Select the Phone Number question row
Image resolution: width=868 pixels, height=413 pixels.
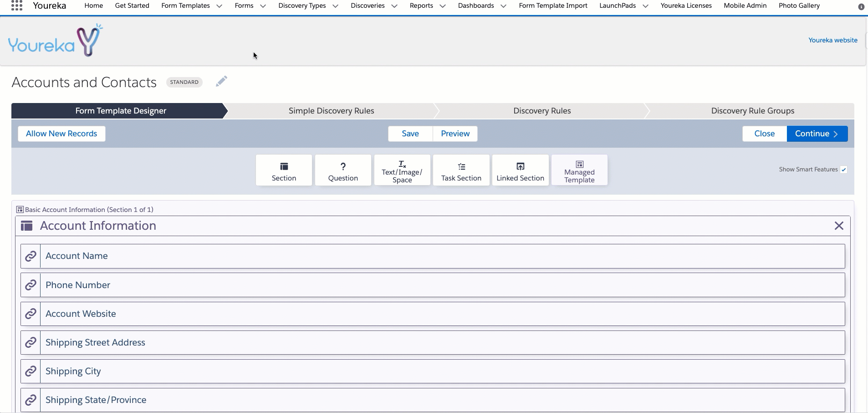click(433, 285)
